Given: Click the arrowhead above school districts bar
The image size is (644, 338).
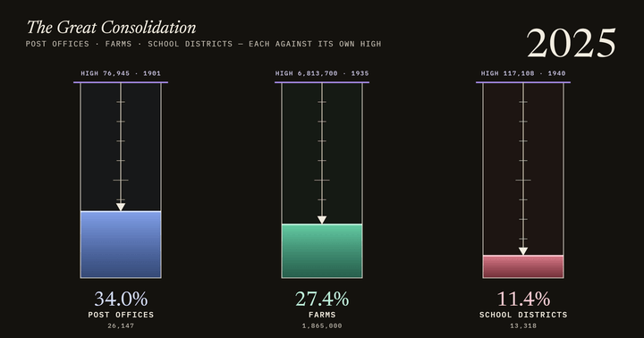Looking at the screenshot, I should pyautogui.click(x=523, y=251).
